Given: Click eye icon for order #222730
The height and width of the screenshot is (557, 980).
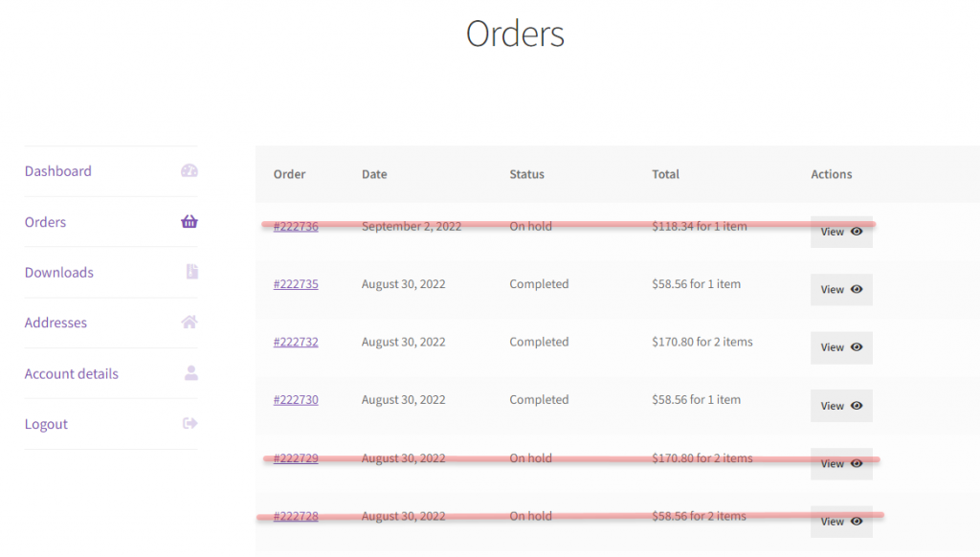Looking at the screenshot, I should [x=857, y=406].
